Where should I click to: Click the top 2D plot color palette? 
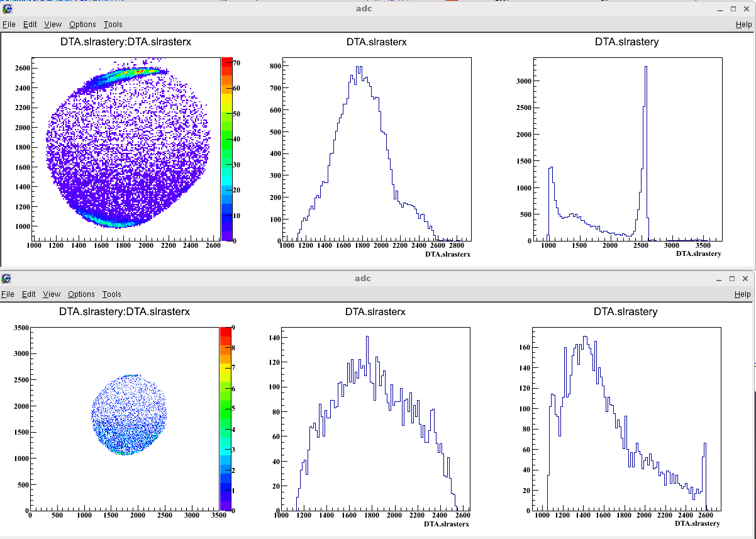(226, 149)
